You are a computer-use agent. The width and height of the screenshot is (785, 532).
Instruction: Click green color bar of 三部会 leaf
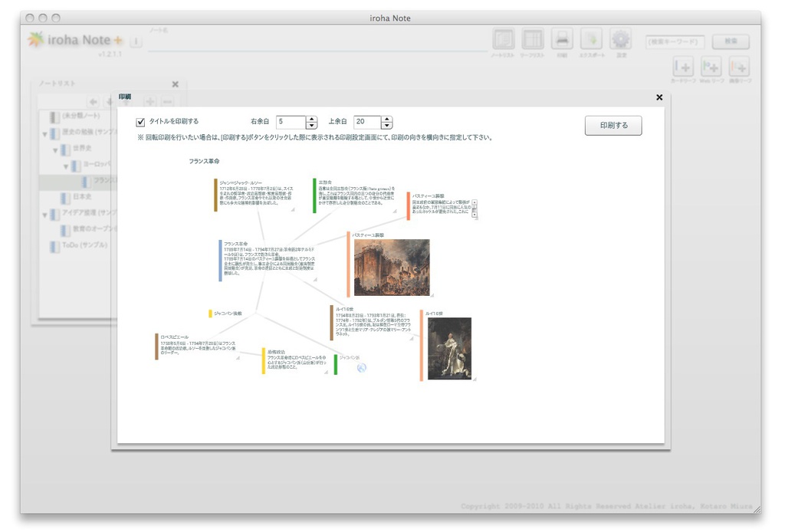pos(314,195)
